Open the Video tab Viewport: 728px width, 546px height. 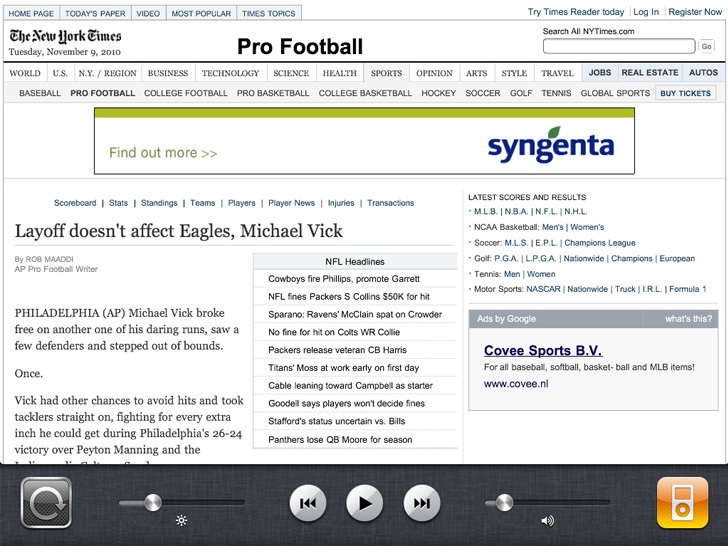(x=148, y=13)
